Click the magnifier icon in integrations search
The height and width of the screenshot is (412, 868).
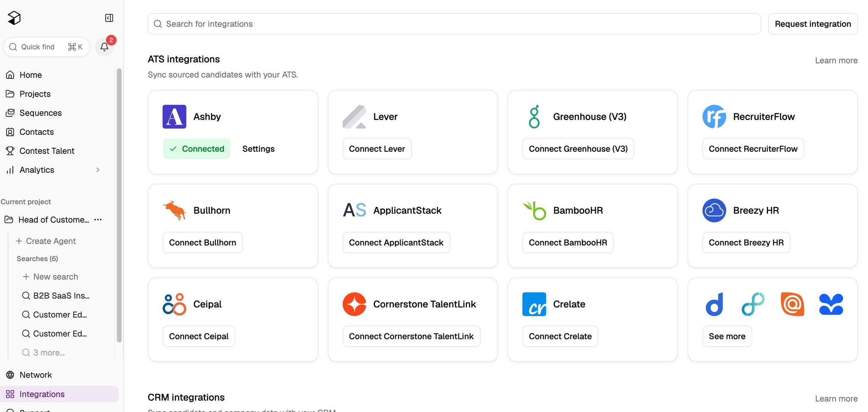(158, 24)
